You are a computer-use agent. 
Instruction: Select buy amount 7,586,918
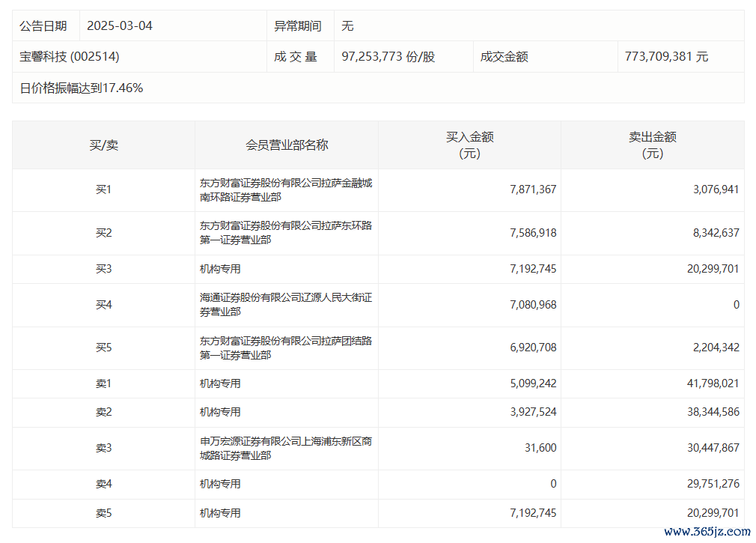[x=533, y=233]
